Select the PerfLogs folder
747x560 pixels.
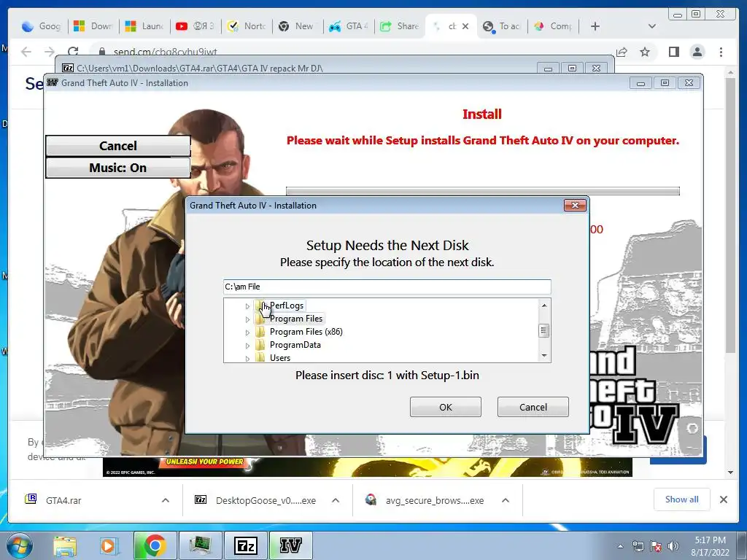(x=286, y=306)
